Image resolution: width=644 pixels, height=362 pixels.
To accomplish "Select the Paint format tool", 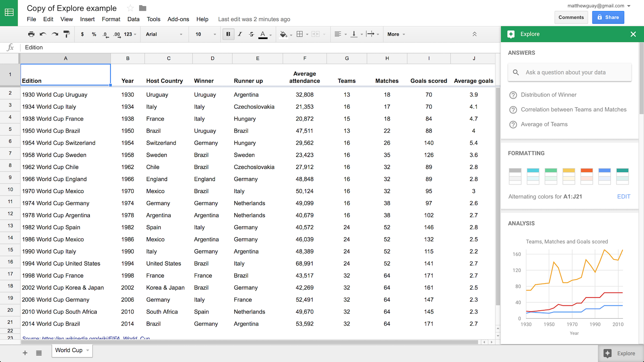I will click(67, 34).
